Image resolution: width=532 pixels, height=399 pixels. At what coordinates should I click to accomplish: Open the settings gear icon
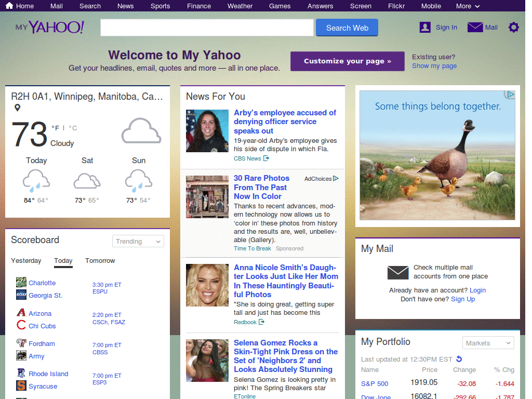[x=513, y=27]
